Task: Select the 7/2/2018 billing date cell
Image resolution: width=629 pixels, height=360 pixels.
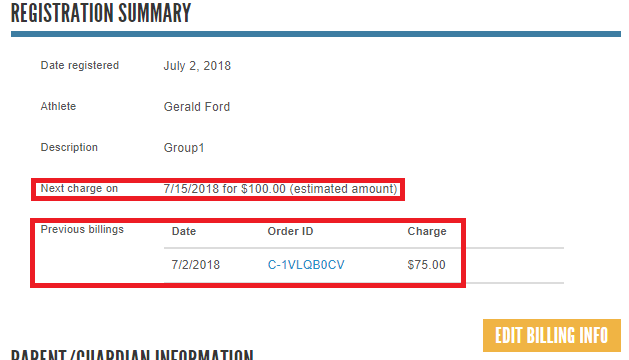Action: [x=196, y=265]
